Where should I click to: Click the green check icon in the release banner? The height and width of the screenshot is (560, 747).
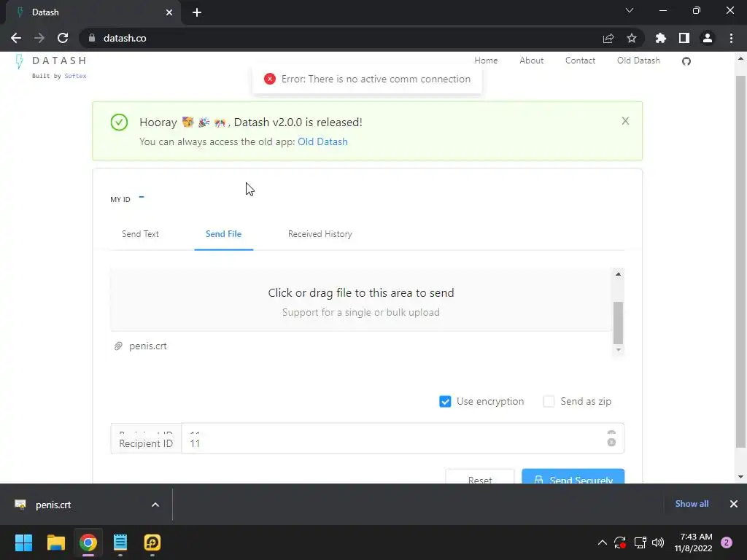tap(119, 122)
